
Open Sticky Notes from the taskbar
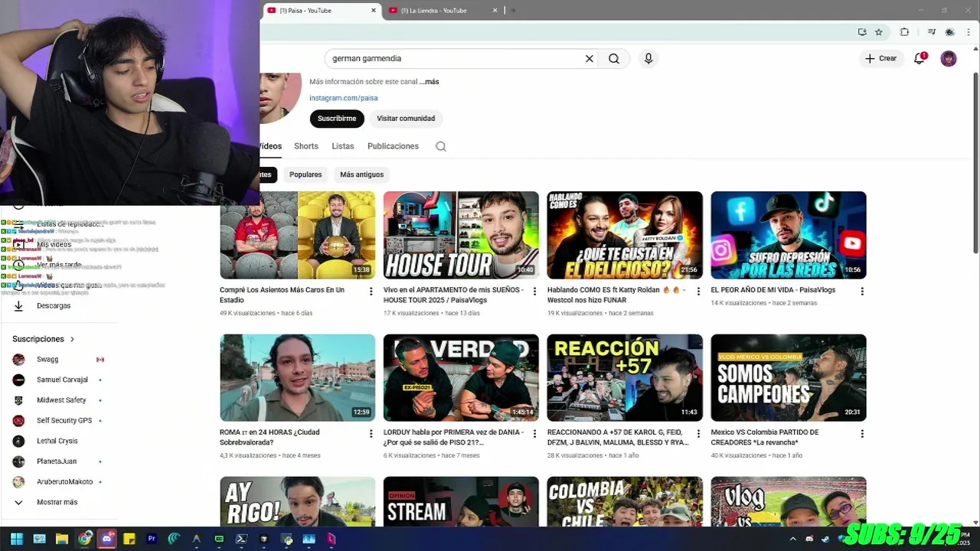point(129,539)
